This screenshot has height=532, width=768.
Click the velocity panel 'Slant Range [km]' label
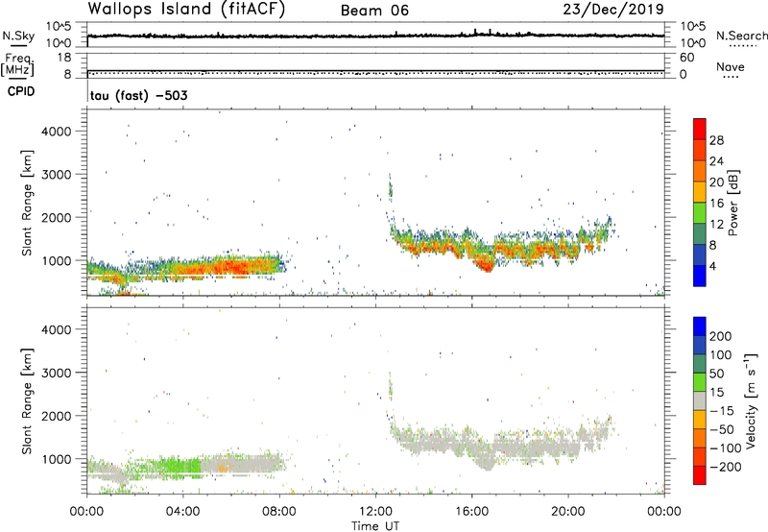coord(27,401)
